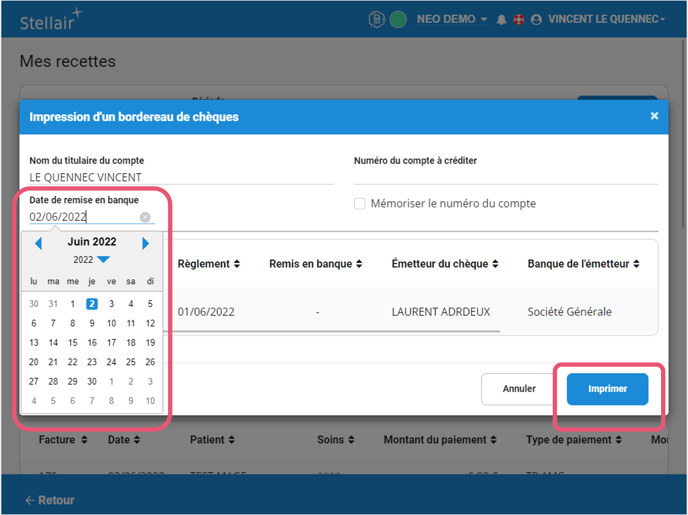Click the hexagon lock icon in the header
Image resolution: width=688 pixels, height=515 pixels.
379,19
